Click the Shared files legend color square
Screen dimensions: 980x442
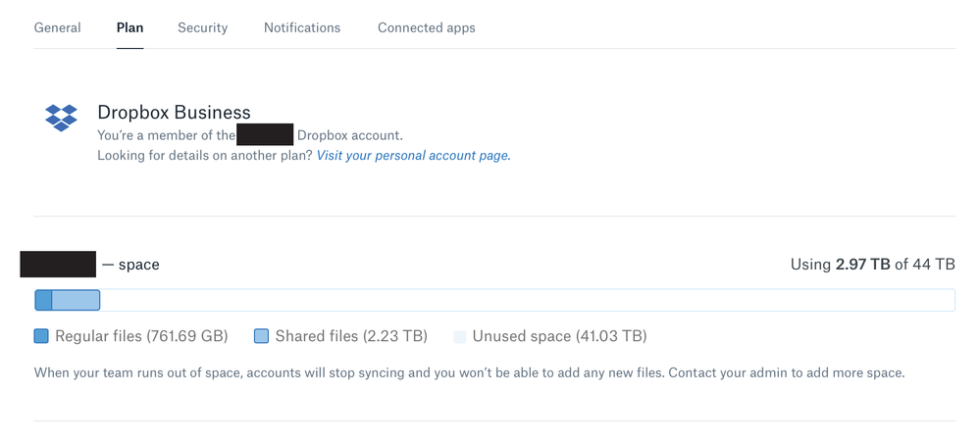coord(261,336)
